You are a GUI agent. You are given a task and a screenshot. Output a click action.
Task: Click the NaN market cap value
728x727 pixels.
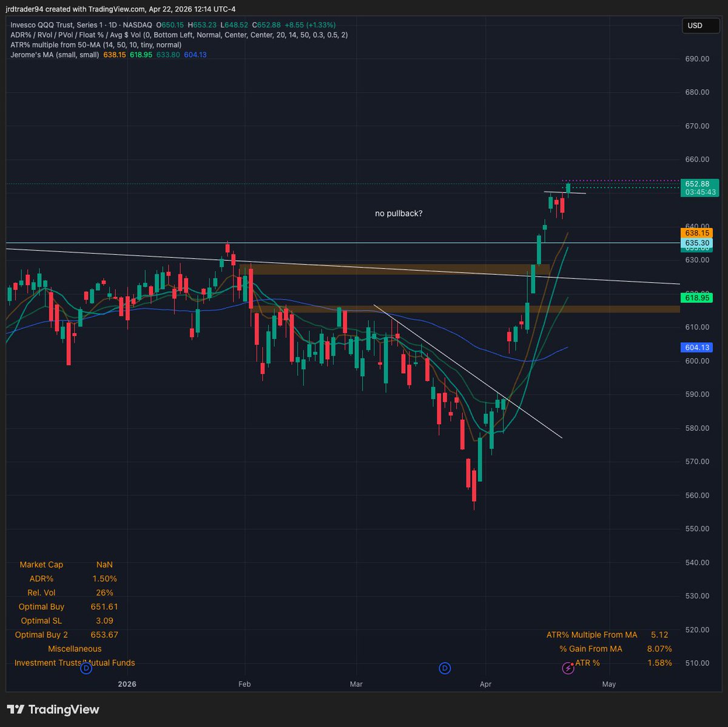(x=104, y=564)
